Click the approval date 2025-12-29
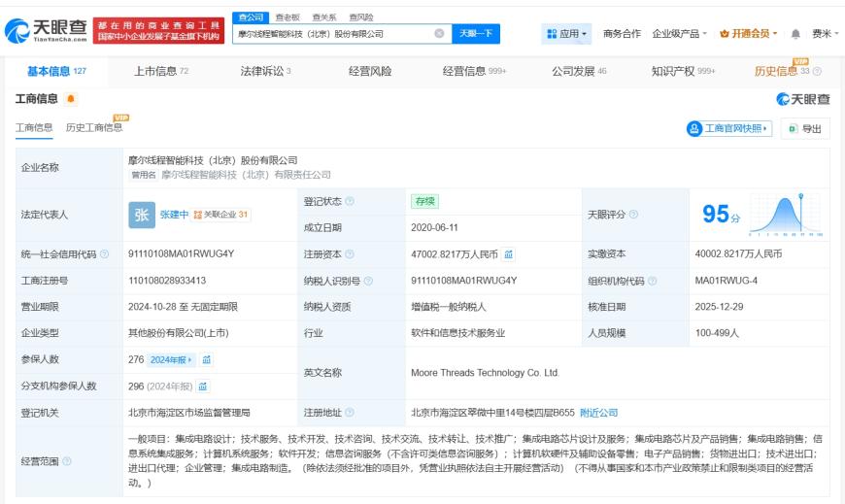The height and width of the screenshot is (504, 845). point(719,307)
